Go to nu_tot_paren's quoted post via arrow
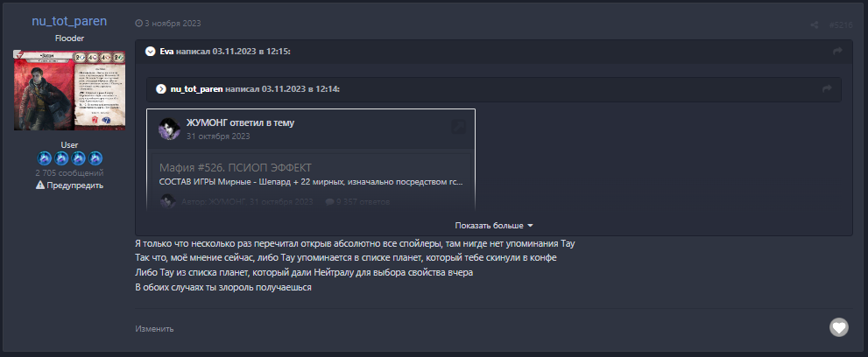 827,89
